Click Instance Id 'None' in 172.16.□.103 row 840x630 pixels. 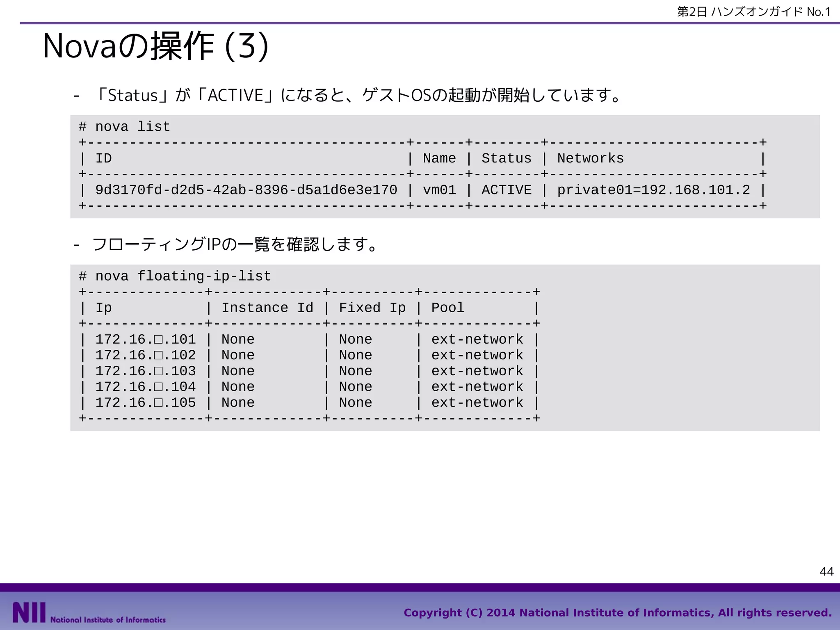click(x=238, y=371)
